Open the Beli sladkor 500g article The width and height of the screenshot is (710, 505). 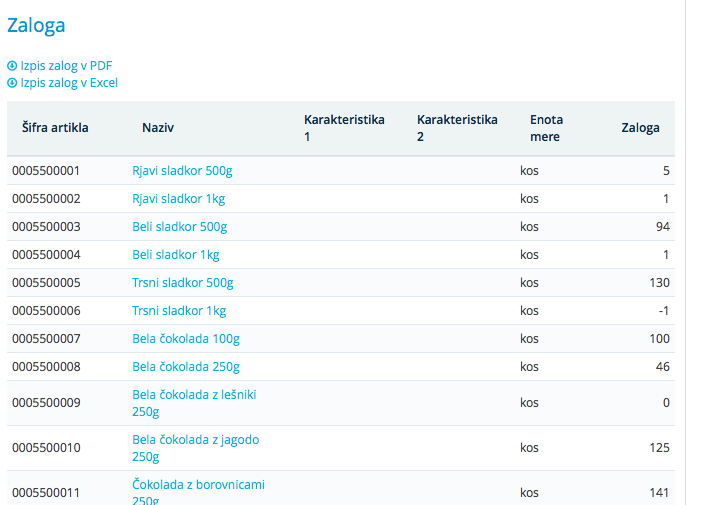click(179, 227)
